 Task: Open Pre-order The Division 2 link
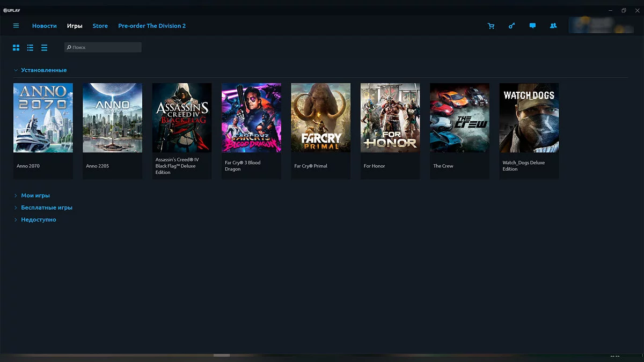tap(152, 26)
